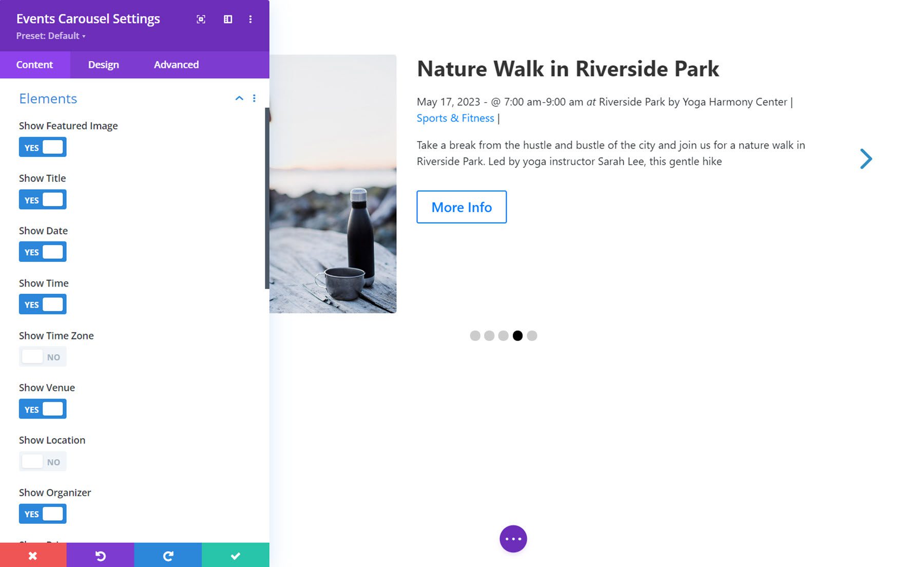Turn off the Show Organizer toggle
The image size is (924, 567).
coord(43,514)
